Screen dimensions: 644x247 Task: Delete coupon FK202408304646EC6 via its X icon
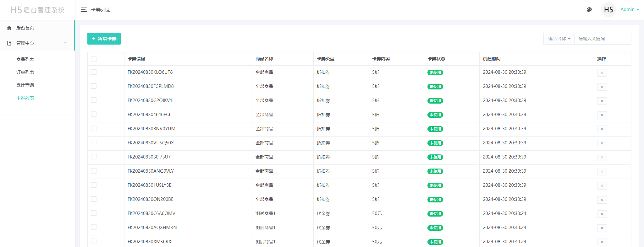coord(602,115)
